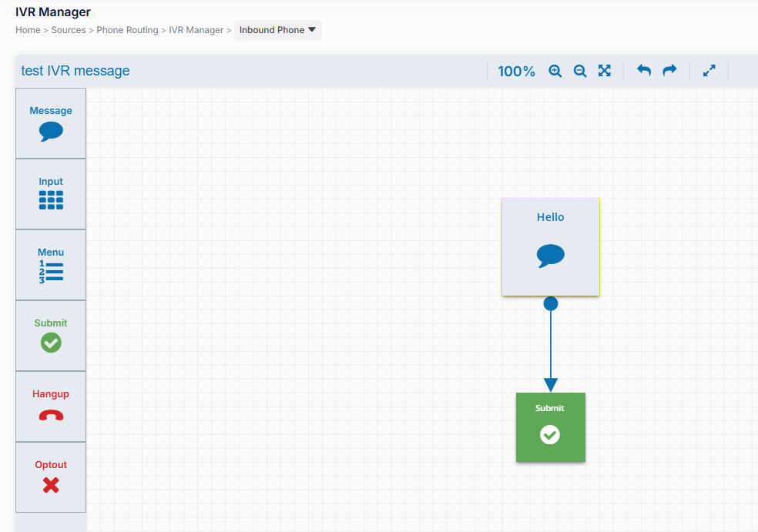Open the Inbound Phone dropdown

[x=277, y=29]
